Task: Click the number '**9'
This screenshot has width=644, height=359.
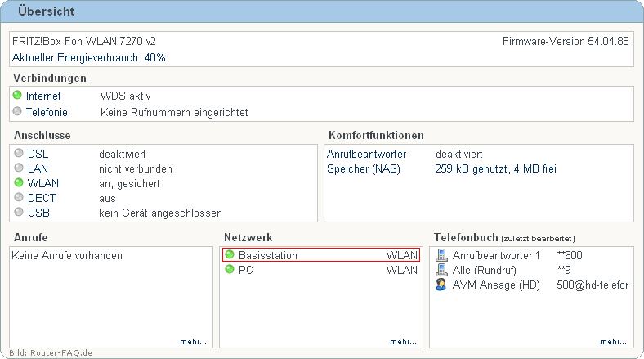Action: click(x=564, y=270)
